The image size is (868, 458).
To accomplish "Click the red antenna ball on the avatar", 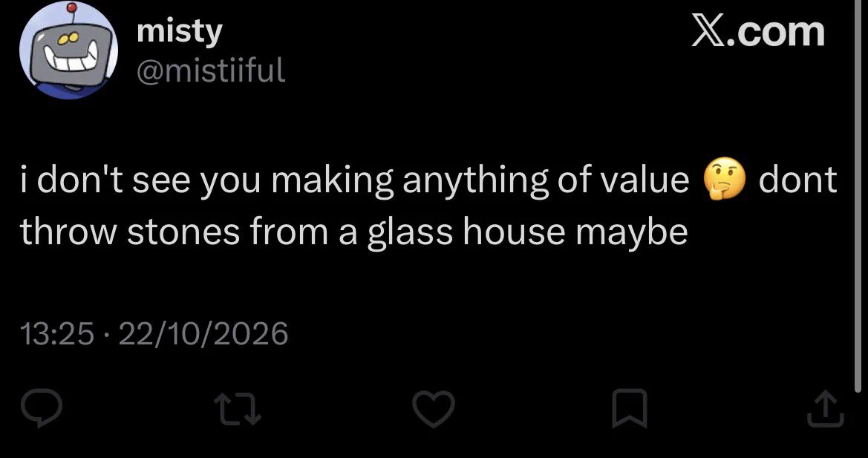I will point(71,7).
